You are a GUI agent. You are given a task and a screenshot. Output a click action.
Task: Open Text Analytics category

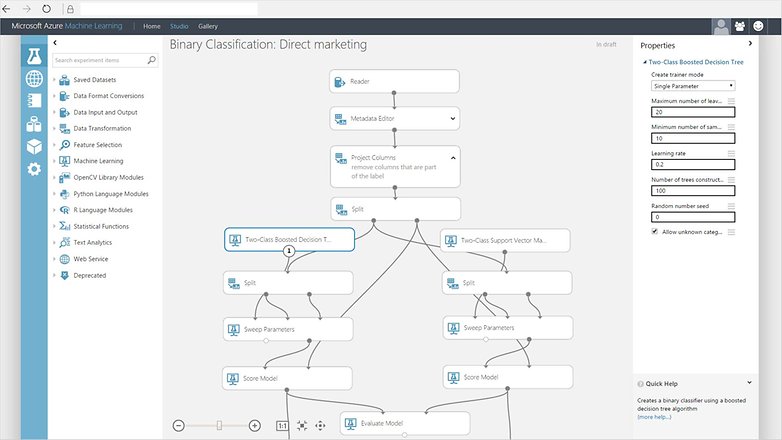(x=93, y=242)
